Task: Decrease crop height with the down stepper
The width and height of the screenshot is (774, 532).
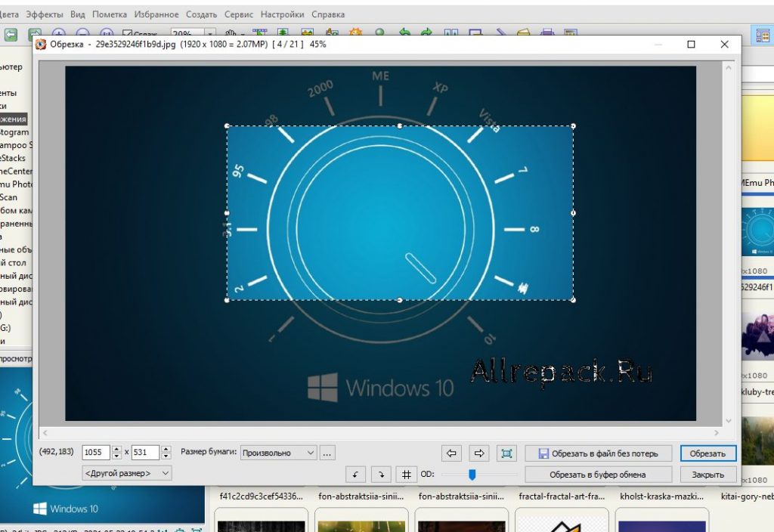Action: coord(166,456)
